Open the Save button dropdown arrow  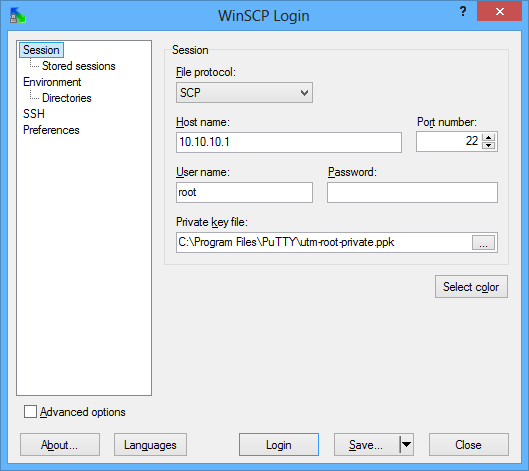(x=407, y=444)
